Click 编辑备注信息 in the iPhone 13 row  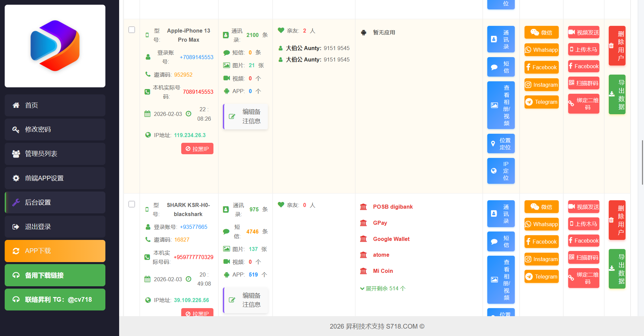point(246,117)
